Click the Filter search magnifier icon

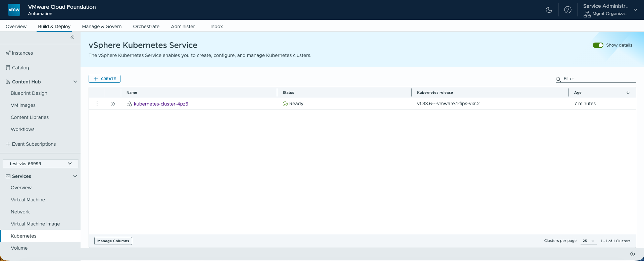tap(558, 79)
